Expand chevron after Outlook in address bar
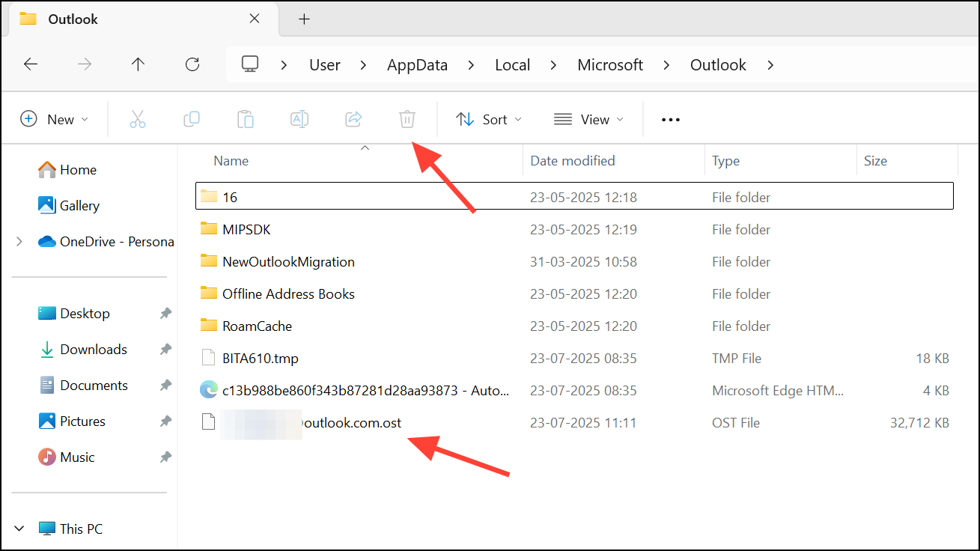The width and height of the screenshot is (980, 551). pos(770,65)
